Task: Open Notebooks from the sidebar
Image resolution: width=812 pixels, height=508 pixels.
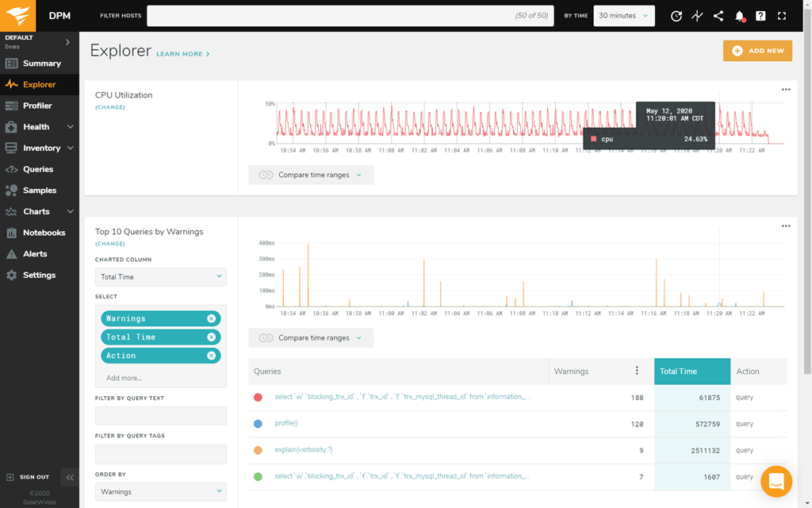Action: pos(44,233)
